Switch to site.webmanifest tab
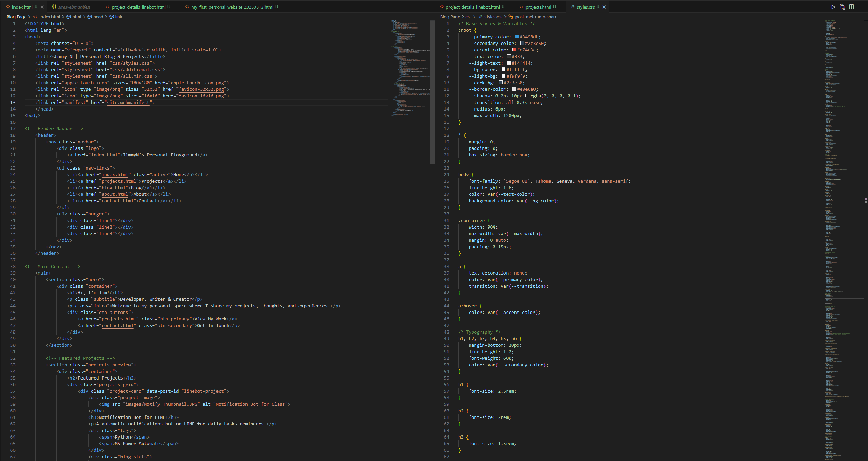868x461 pixels. pyautogui.click(x=74, y=7)
